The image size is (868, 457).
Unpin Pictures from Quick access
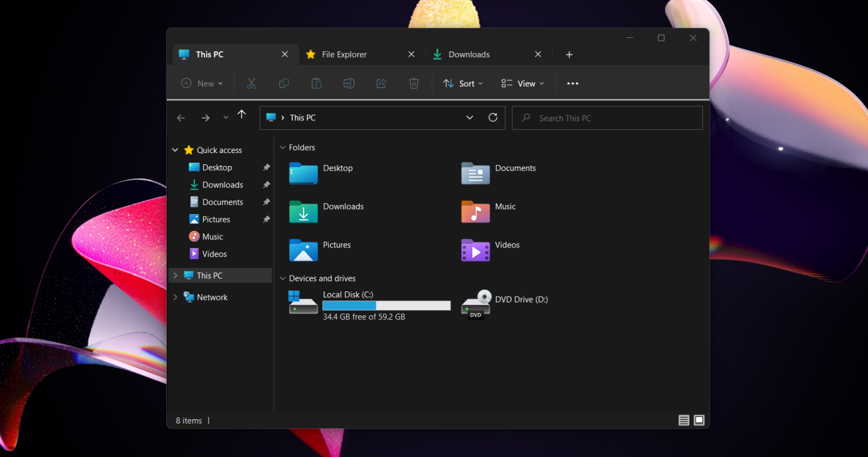266,219
